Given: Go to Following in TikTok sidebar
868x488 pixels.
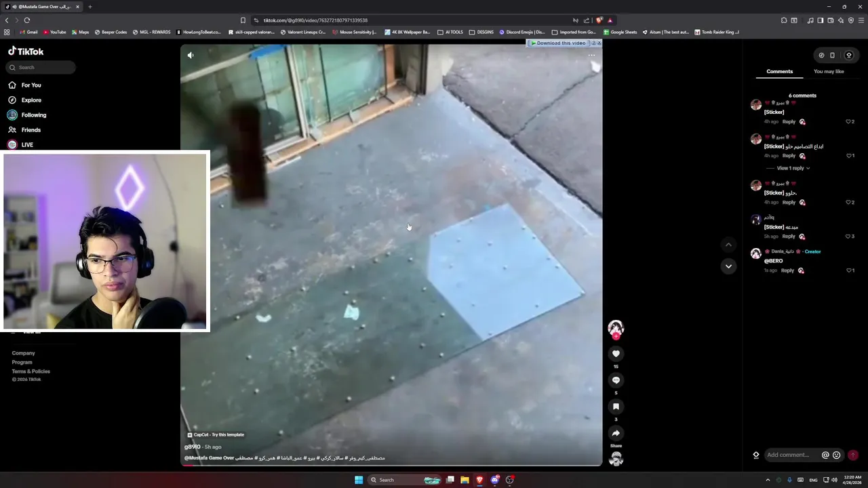Looking at the screenshot, I should tap(27, 115).
